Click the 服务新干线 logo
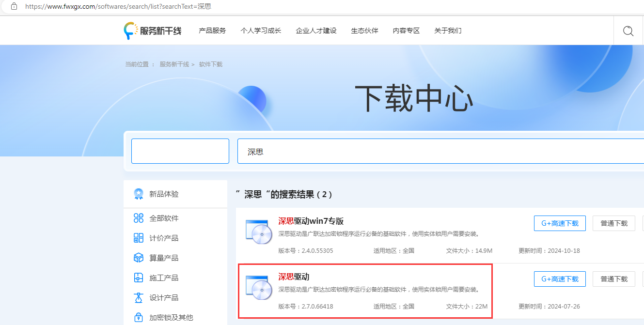Screen dimensions: 644x325 [x=153, y=31]
